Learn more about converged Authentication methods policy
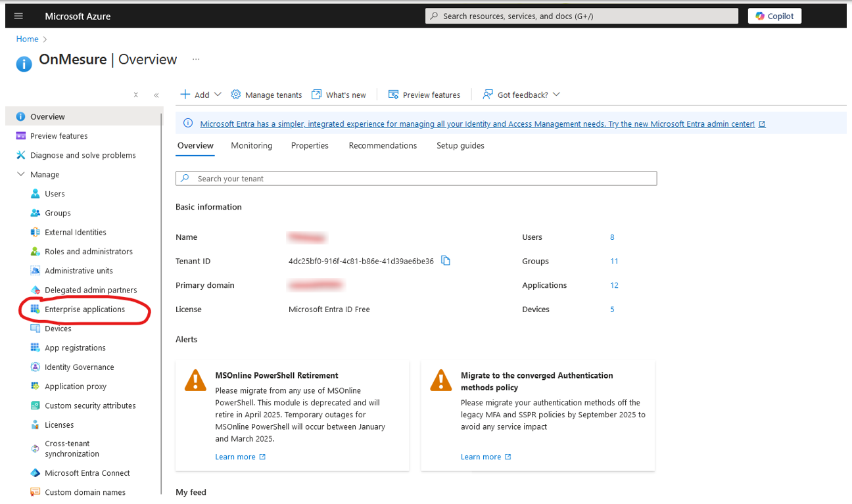This screenshot has width=852, height=504. click(x=486, y=457)
